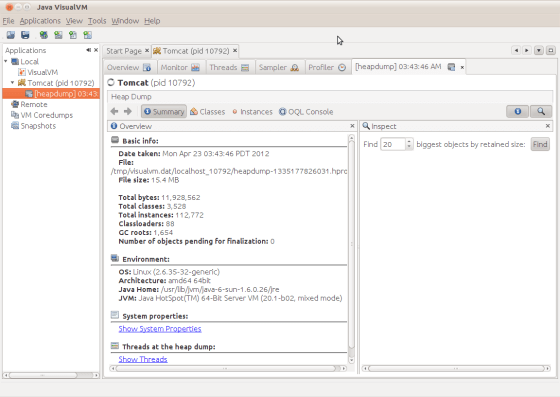Open the Show Threads link
The width and height of the screenshot is (560, 397).
click(143, 359)
